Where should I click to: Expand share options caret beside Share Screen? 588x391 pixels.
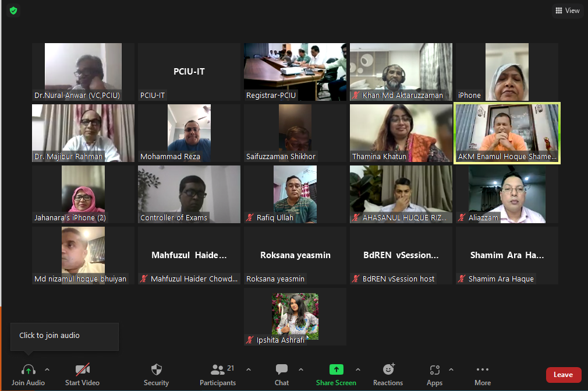point(358,369)
